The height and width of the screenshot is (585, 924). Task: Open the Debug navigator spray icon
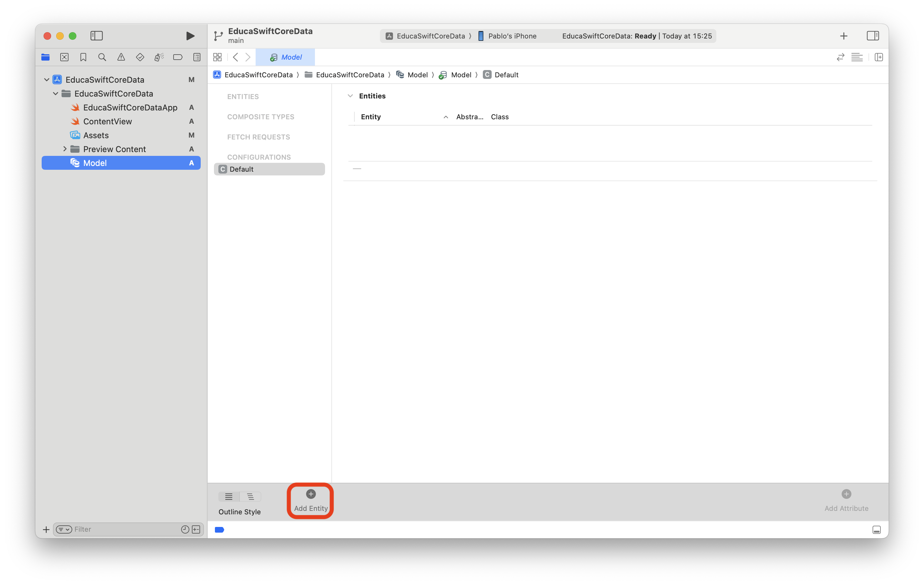click(x=159, y=57)
